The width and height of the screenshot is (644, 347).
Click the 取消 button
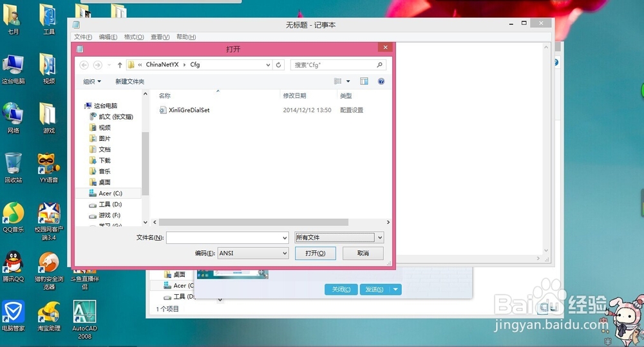click(363, 254)
